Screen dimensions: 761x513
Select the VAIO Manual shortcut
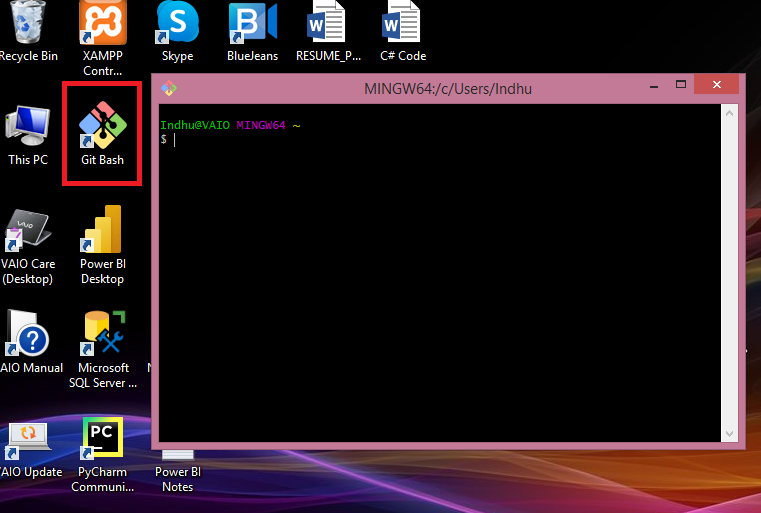(30, 342)
